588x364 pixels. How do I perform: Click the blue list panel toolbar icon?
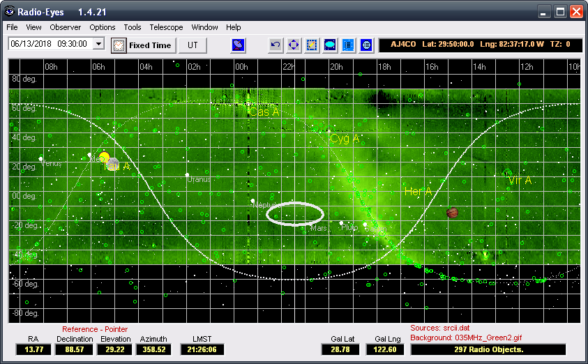(348, 45)
